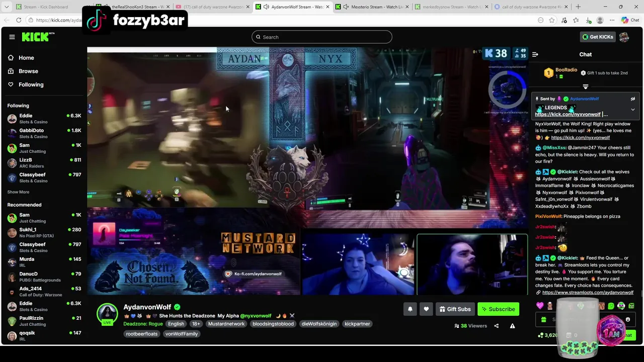
Task: Click the English tag
Action: pyautogui.click(x=176, y=324)
